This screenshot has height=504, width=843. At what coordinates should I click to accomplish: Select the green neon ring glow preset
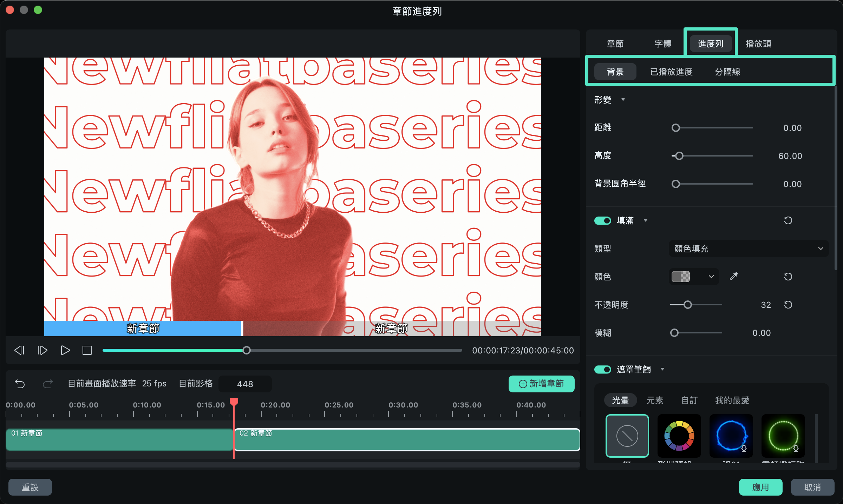coord(783,436)
